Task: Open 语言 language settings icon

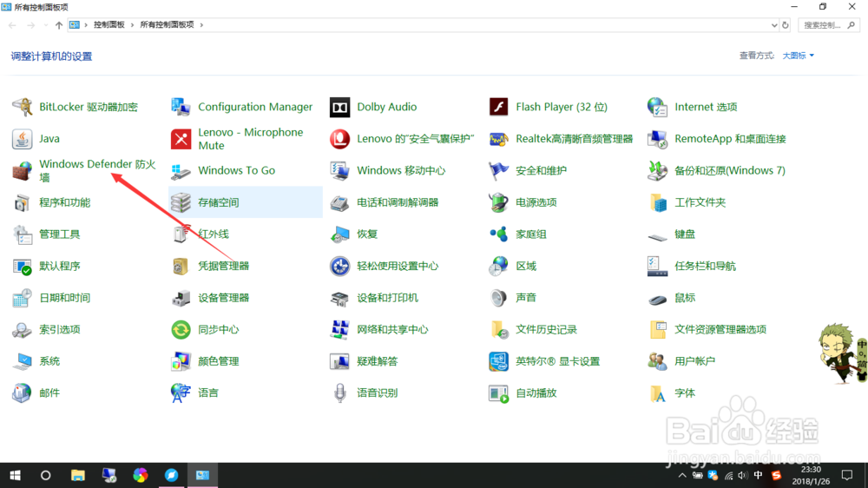Action: pos(181,392)
